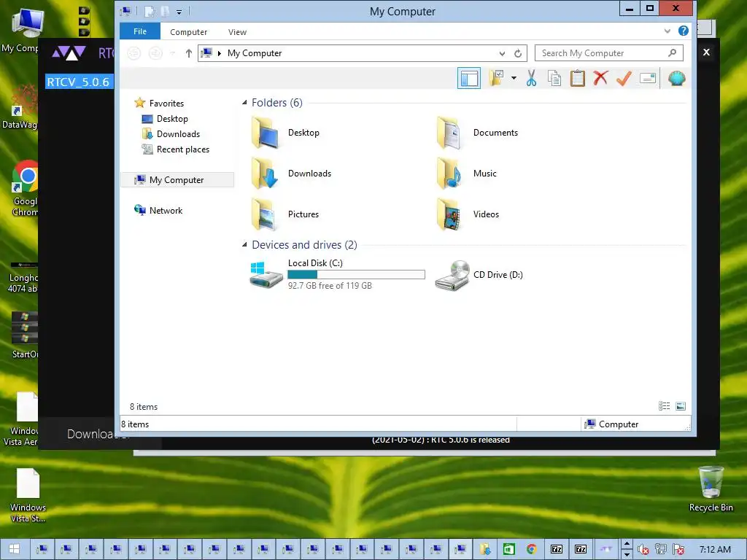The height and width of the screenshot is (560, 747).
Task: Click the Action Center flag icon
Action: tap(678, 550)
